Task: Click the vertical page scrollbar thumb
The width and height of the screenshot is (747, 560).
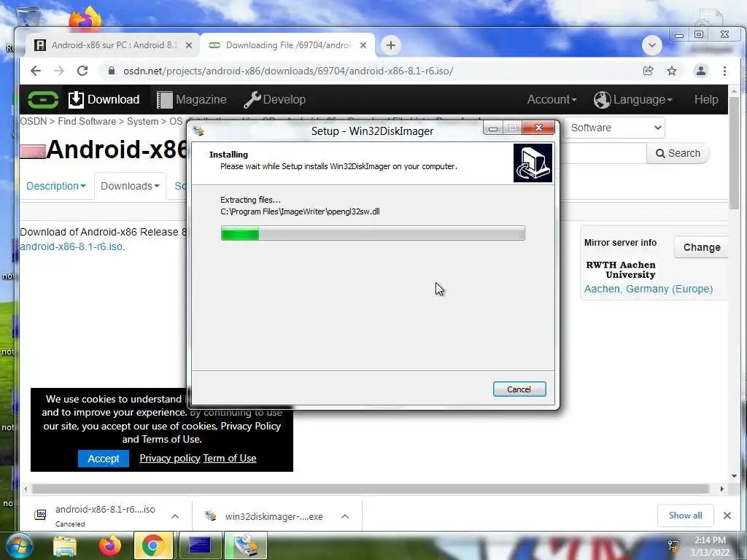Action: (x=734, y=152)
